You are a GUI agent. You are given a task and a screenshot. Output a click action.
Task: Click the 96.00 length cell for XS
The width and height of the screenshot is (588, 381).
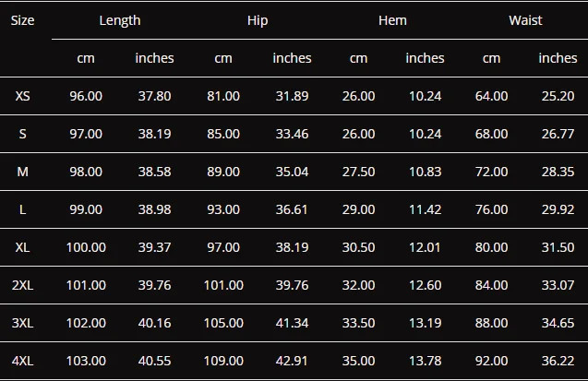click(86, 96)
